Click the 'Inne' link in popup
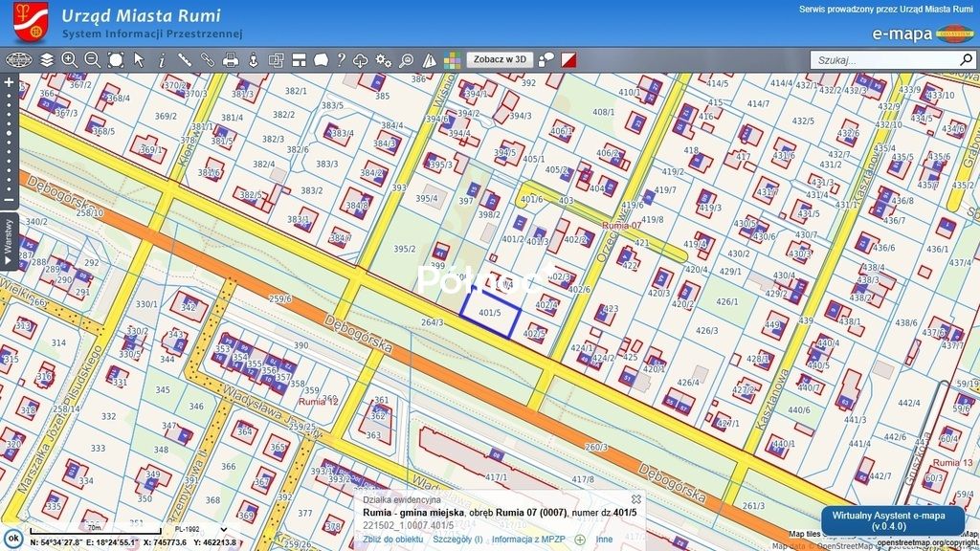Viewport: 980px width, 551px height. 604,540
